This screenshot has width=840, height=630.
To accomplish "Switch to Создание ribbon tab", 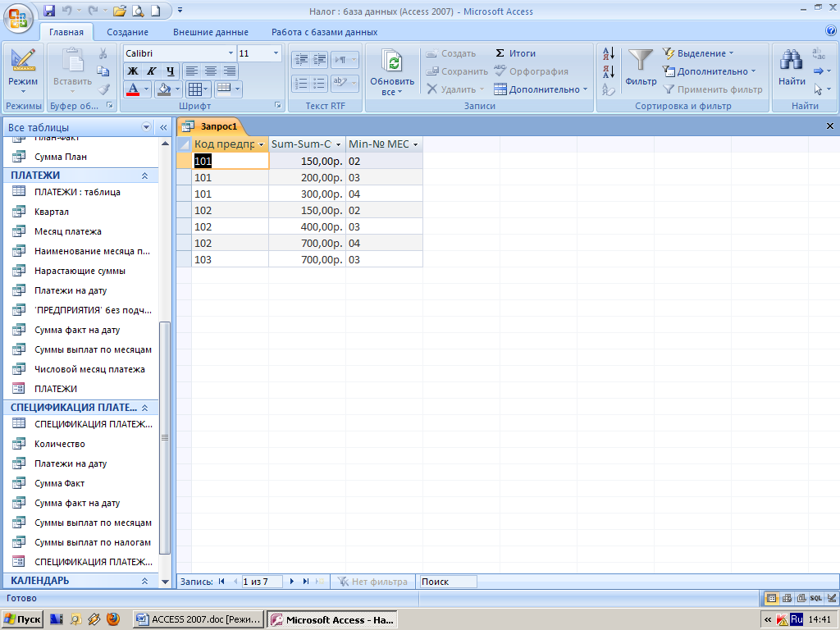I will click(x=127, y=32).
